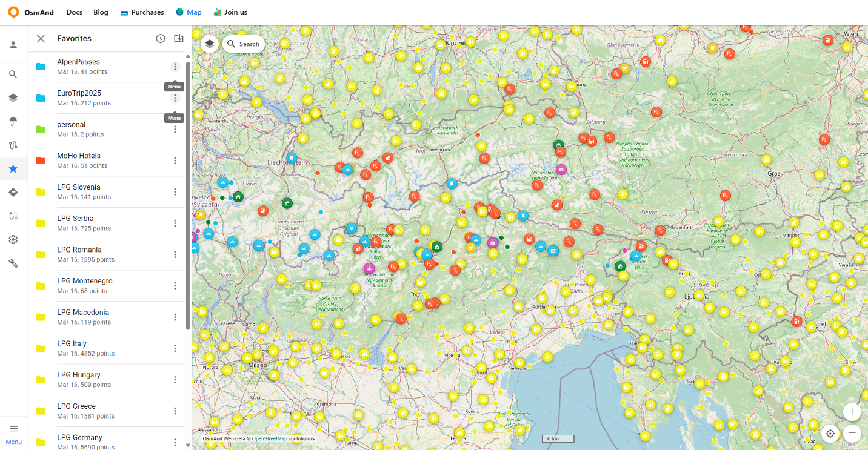The image size is (868, 450).
Task: Click pink camera marker near Nationalpark Hohe Tauern
Action: (x=561, y=170)
